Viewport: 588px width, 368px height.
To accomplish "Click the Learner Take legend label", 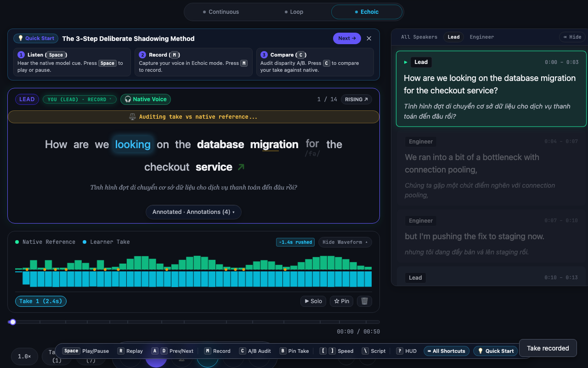I will pyautogui.click(x=110, y=242).
